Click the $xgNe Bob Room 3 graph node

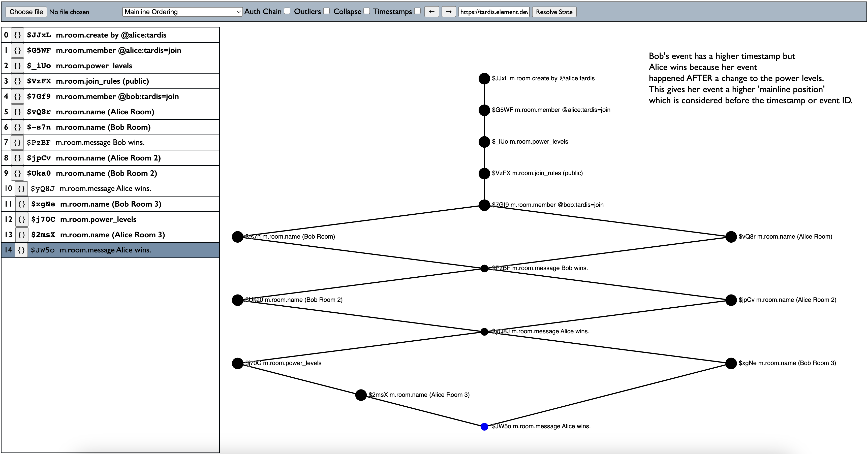click(x=731, y=363)
